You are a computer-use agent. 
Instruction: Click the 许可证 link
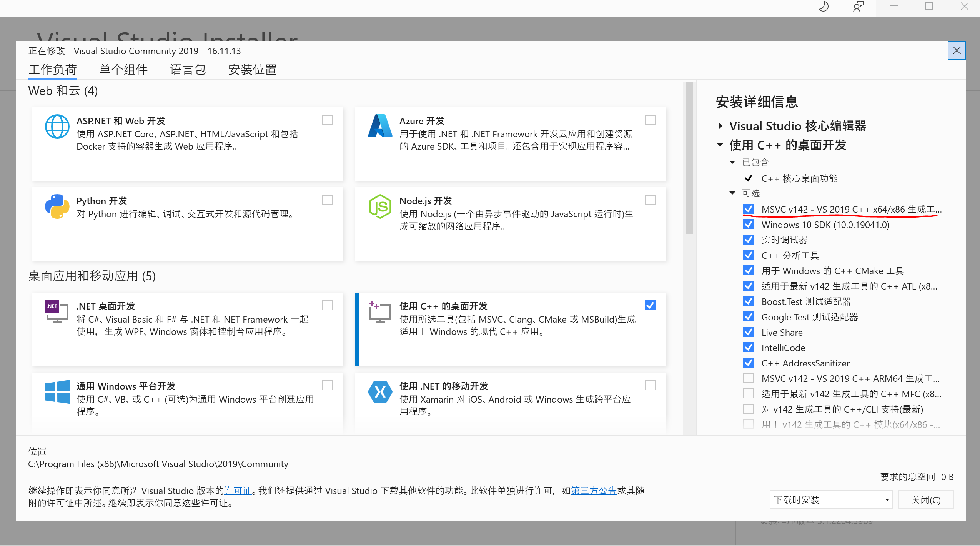tap(237, 491)
